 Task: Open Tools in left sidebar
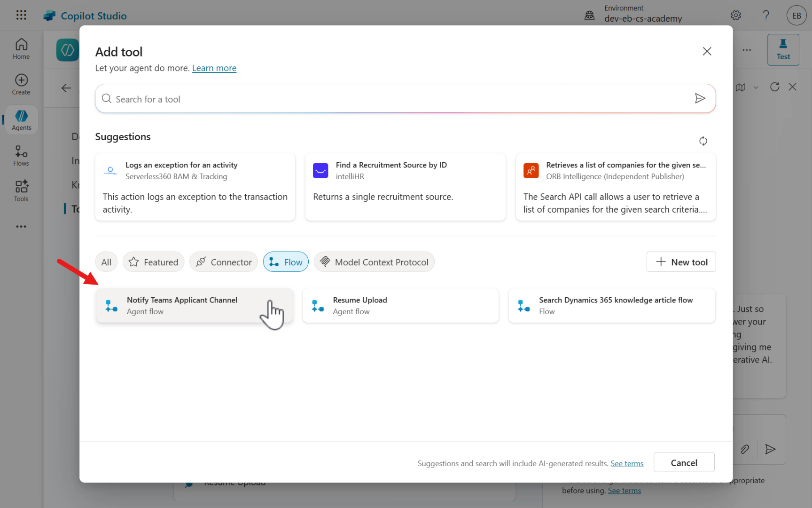21,191
